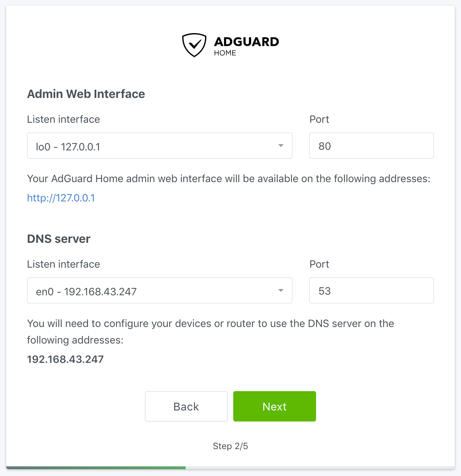Click the Back button

[x=186, y=406]
